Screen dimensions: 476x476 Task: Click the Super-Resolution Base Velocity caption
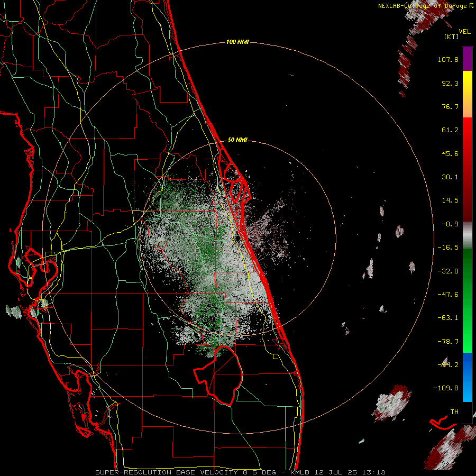click(240, 472)
